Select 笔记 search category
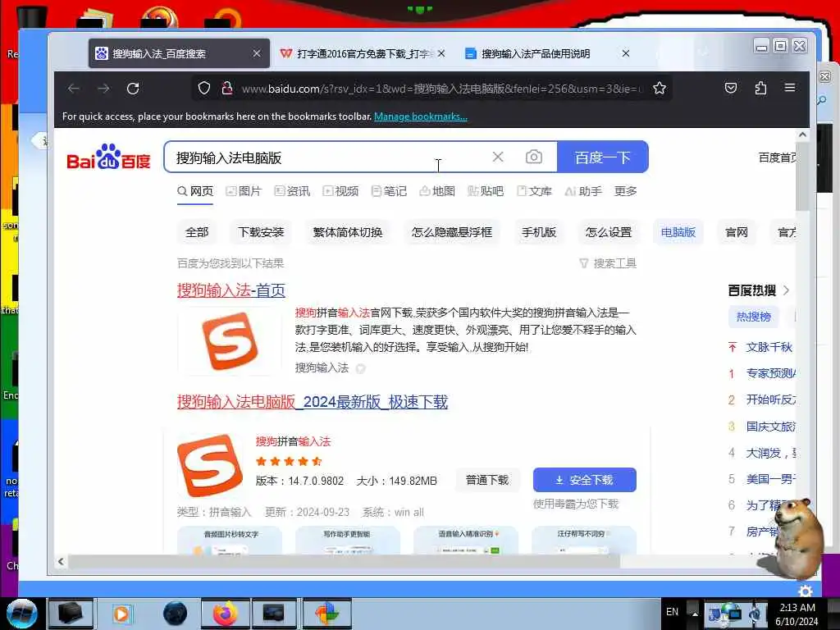The width and height of the screenshot is (840, 630). click(389, 191)
